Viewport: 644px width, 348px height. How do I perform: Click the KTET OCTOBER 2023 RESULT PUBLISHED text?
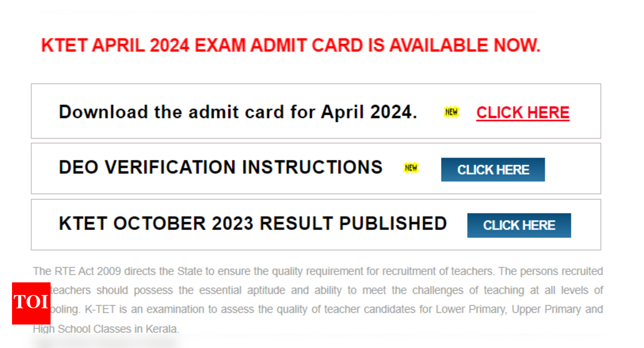pyautogui.click(x=253, y=223)
